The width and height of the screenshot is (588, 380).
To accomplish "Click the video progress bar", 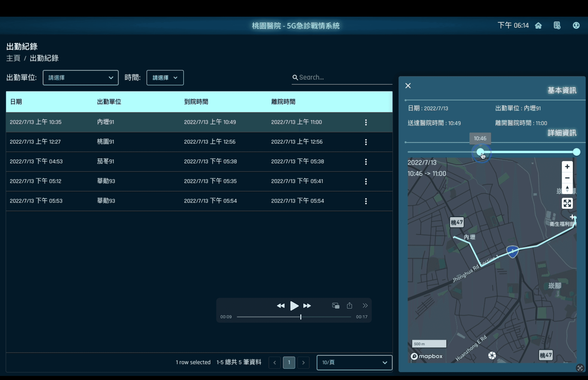I will click(294, 317).
